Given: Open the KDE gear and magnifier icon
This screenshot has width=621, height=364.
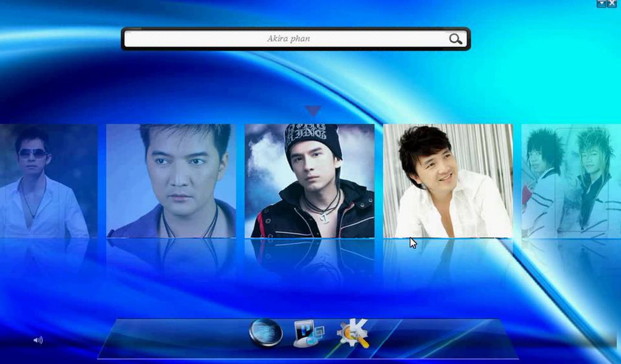Looking at the screenshot, I should click(x=353, y=333).
